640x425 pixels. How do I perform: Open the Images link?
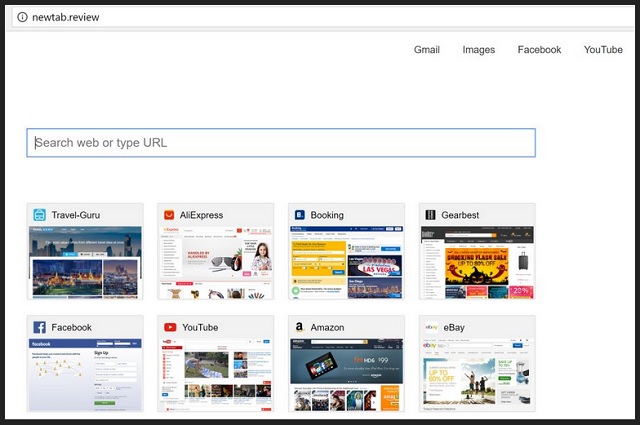[478, 50]
